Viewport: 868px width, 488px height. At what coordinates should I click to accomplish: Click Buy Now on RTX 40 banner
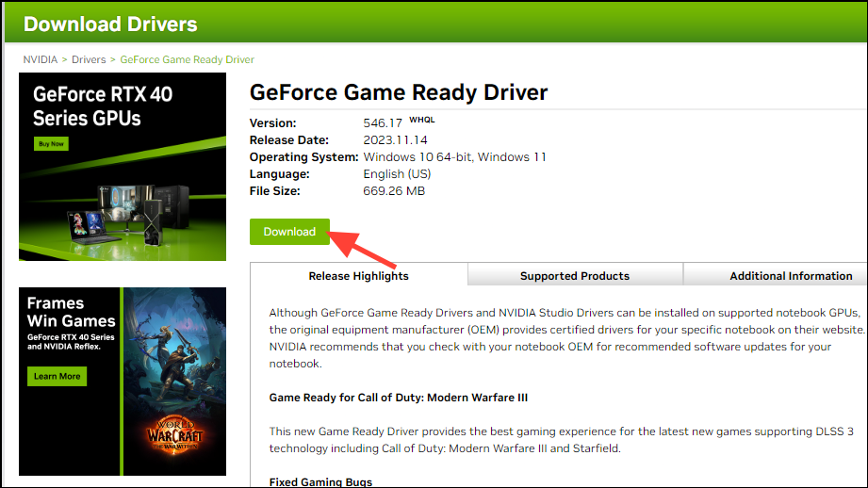click(x=52, y=144)
